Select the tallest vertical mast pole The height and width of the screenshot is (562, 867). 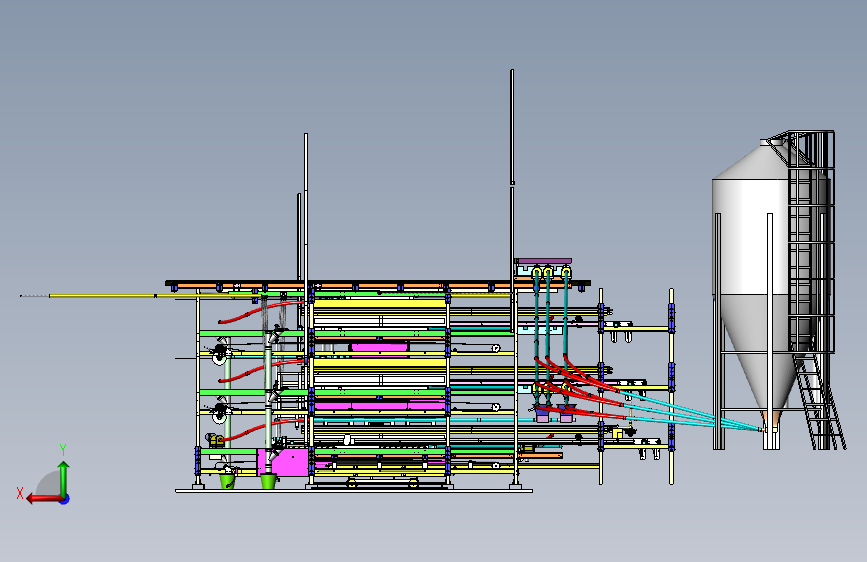pyautogui.click(x=512, y=176)
